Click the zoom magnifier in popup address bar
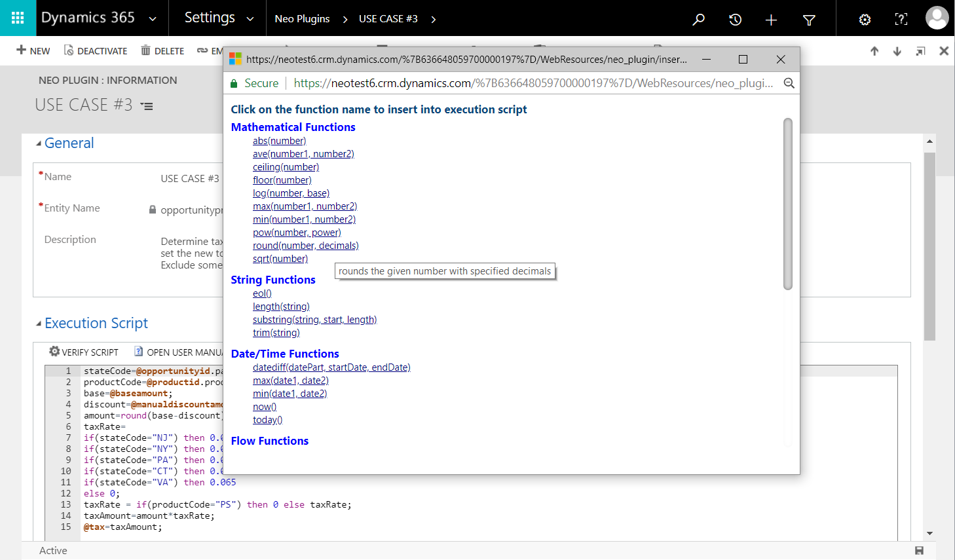This screenshot has width=955, height=560. tap(789, 83)
